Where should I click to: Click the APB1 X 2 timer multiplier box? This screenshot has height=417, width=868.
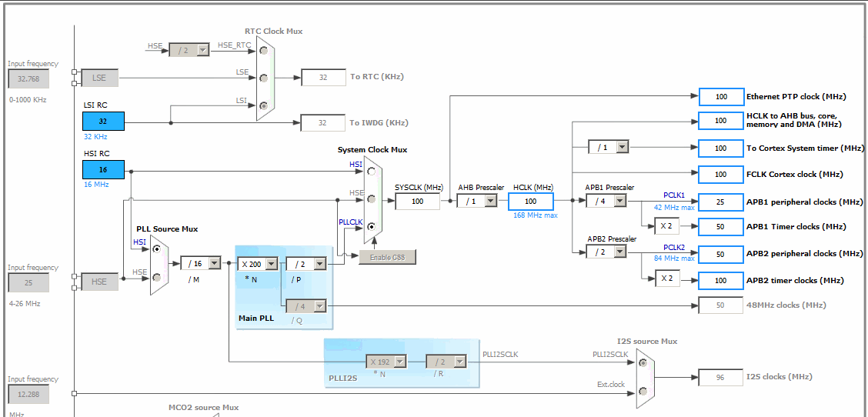pos(667,226)
